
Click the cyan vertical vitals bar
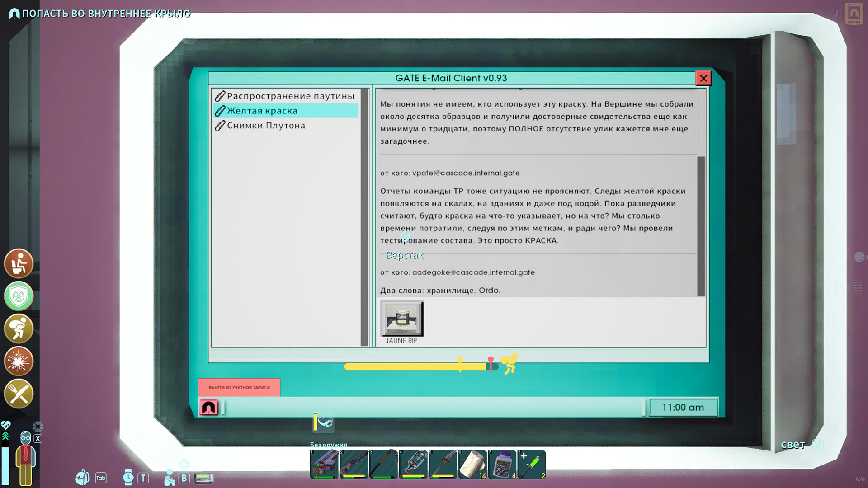tap(5, 466)
